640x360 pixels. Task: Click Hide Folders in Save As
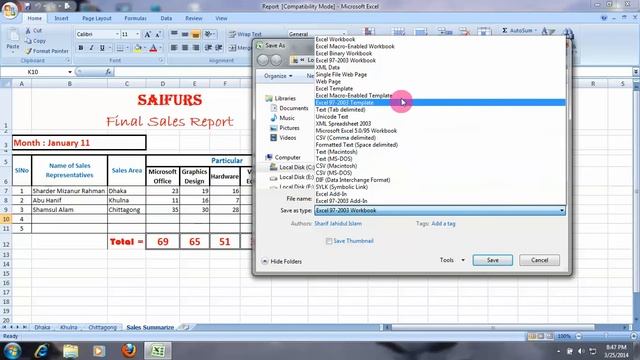282,262
